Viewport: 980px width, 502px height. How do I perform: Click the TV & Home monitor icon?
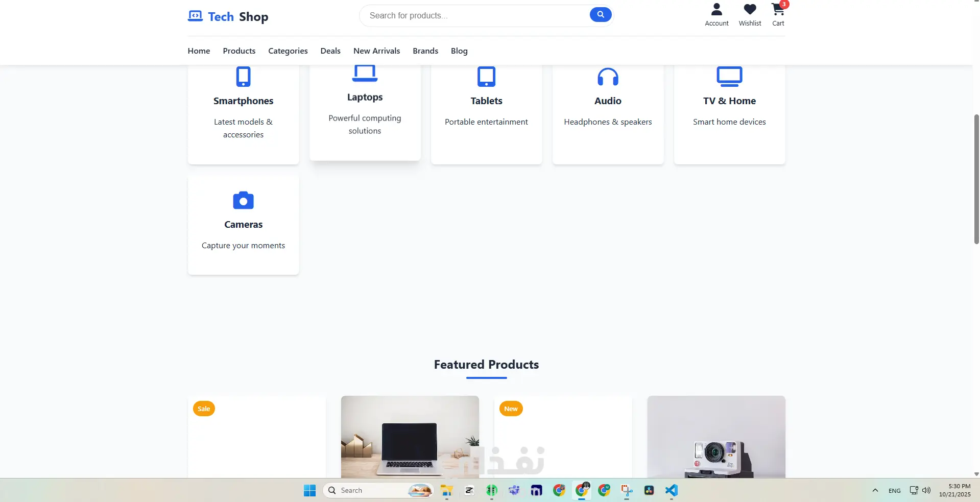[729, 77]
